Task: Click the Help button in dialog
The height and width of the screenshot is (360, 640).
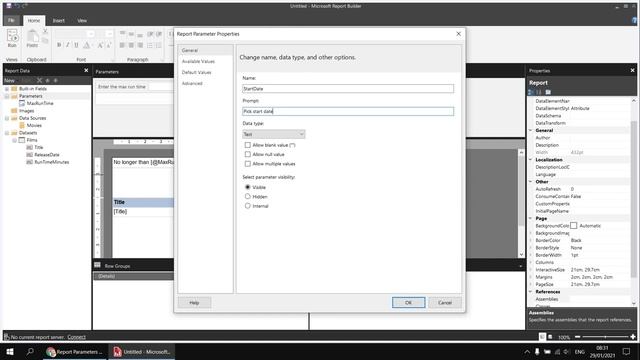Action: tap(194, 302)
